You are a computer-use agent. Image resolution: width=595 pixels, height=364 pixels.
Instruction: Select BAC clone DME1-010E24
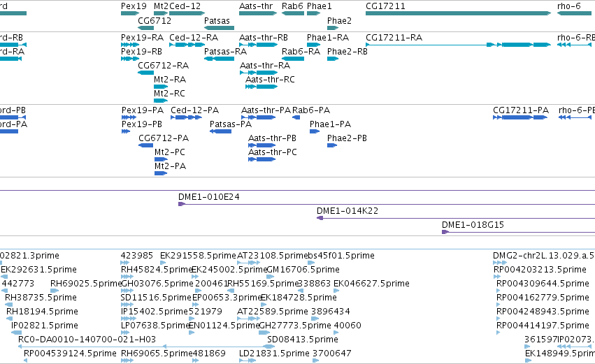(387, 205)
